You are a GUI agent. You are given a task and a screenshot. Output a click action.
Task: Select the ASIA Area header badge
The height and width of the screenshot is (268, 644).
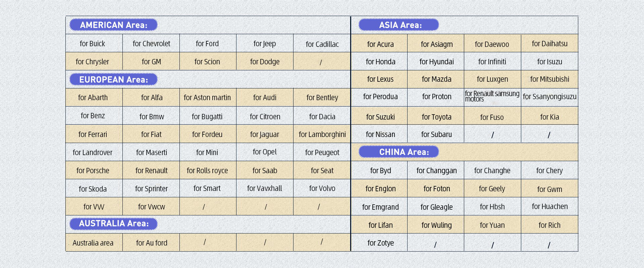(x=399, y=25)
